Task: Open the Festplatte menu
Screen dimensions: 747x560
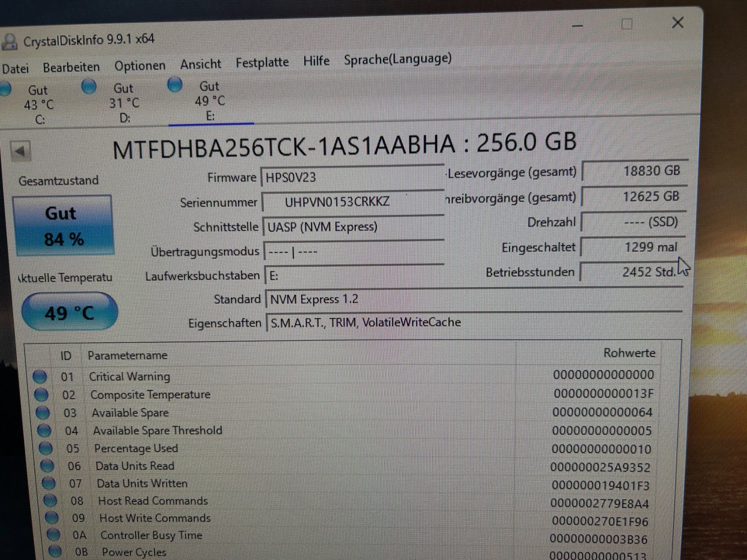Action: pos(262,62)
